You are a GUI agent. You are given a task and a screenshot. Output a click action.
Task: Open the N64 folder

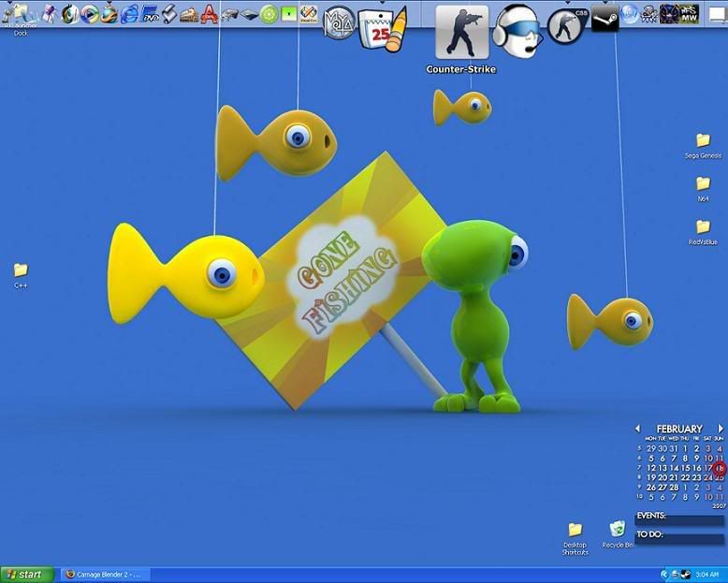(703, 189)
